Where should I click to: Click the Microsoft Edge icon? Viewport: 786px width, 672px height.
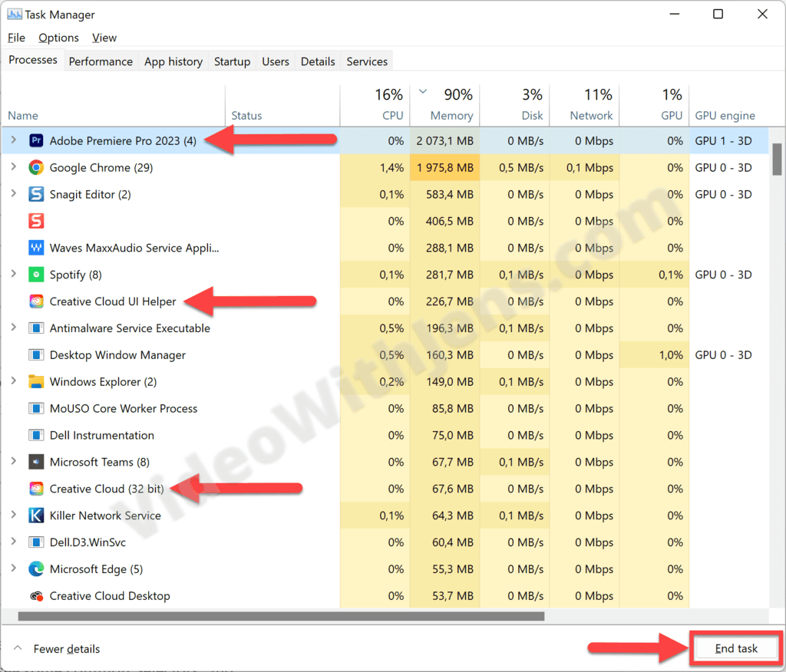tap(36, 569)
